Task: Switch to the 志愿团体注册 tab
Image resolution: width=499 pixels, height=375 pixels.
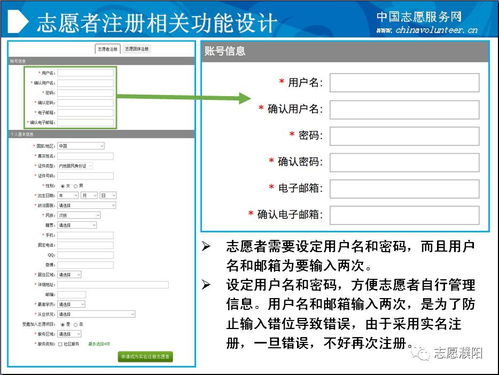Action: [x=137, y=49]
